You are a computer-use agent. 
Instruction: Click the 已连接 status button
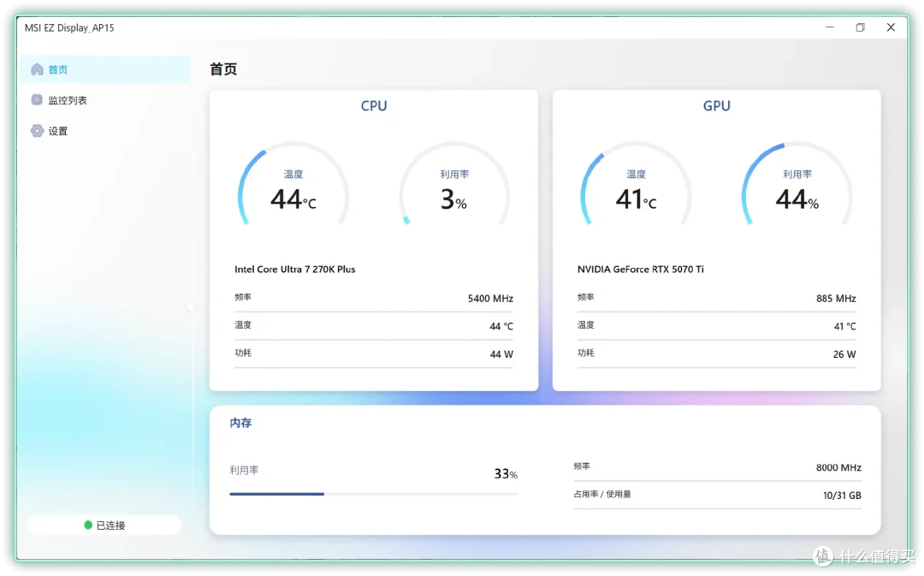[104, 526]
